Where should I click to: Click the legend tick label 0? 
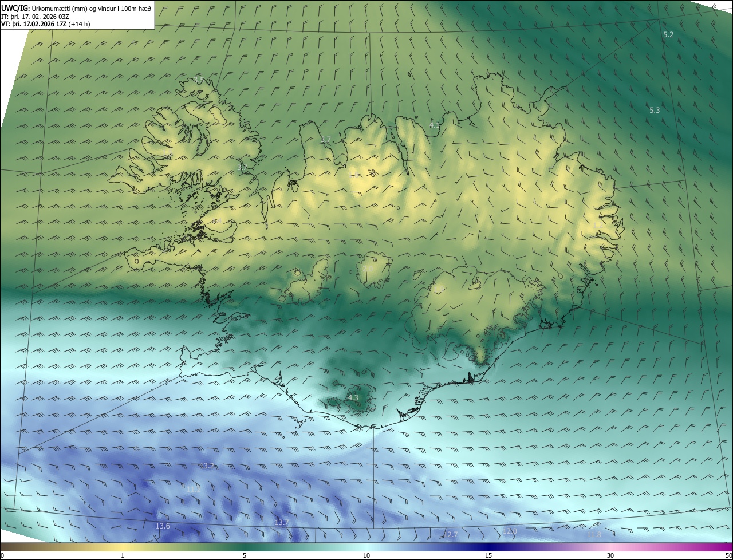point(2,556)
